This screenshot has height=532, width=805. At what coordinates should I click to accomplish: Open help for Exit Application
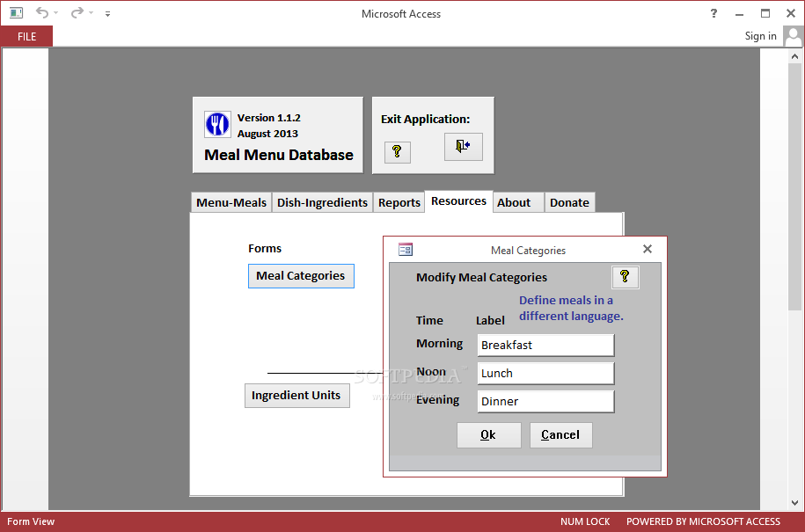tap(397, 152)
